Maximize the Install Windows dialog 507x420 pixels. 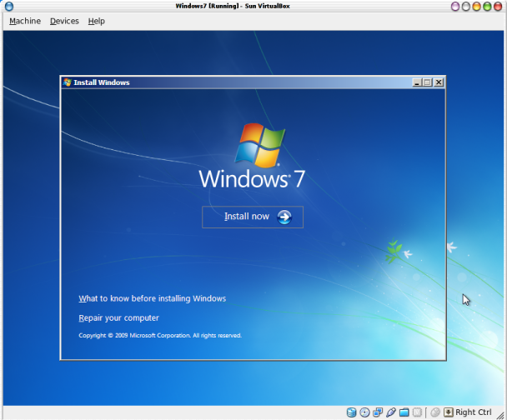(427, 82)
